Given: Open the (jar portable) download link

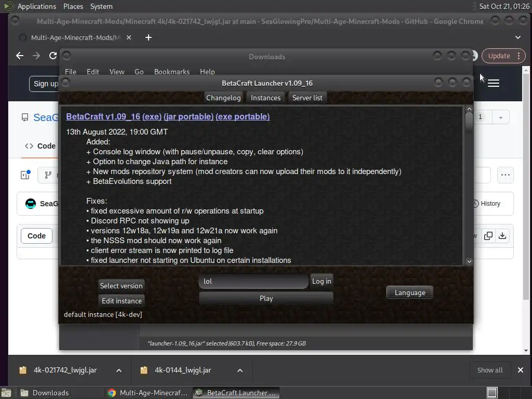Looking at the screenshot, I should click(x=189, y=117).
